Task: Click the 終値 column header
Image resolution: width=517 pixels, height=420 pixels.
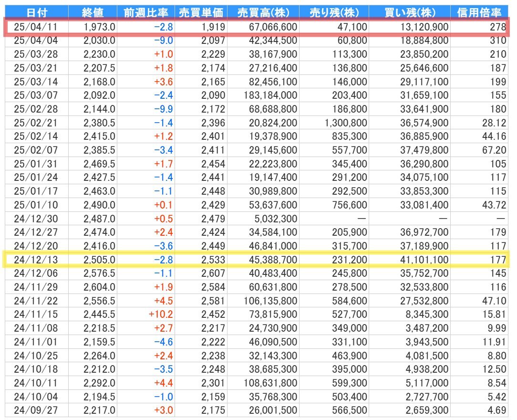Action: tap(93, 12)
